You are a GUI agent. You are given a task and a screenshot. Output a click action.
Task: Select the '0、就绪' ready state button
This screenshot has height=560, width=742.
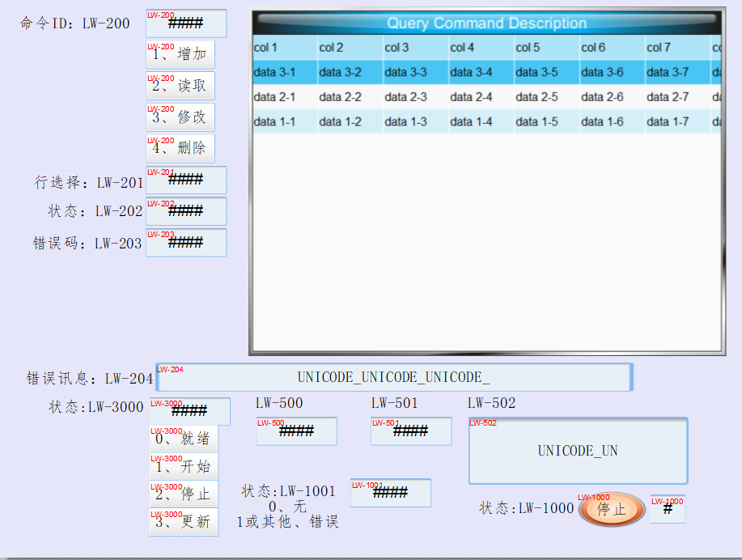pos(184,439)
